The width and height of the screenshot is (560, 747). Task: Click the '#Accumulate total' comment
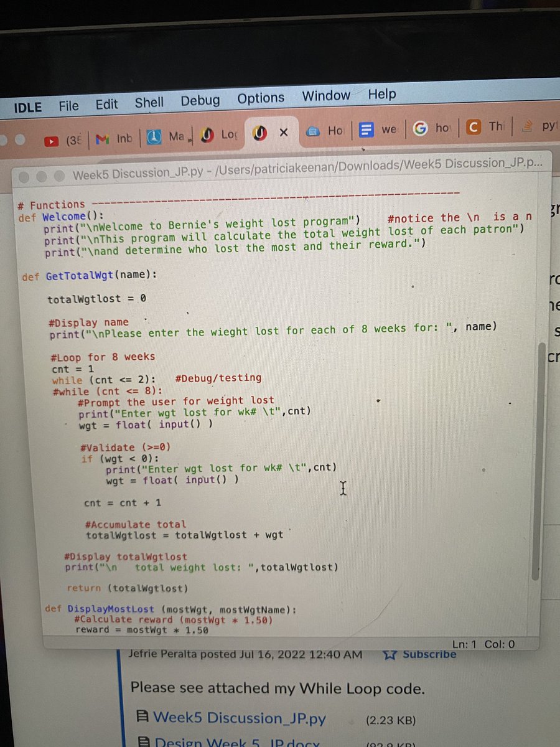pyautogui.click(x=136, y=524)
